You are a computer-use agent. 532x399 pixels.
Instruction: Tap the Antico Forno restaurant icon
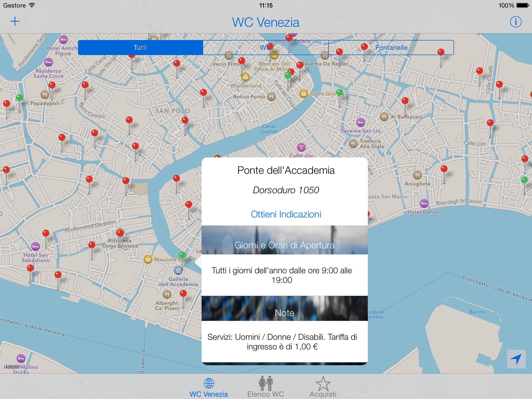(271, 97)
